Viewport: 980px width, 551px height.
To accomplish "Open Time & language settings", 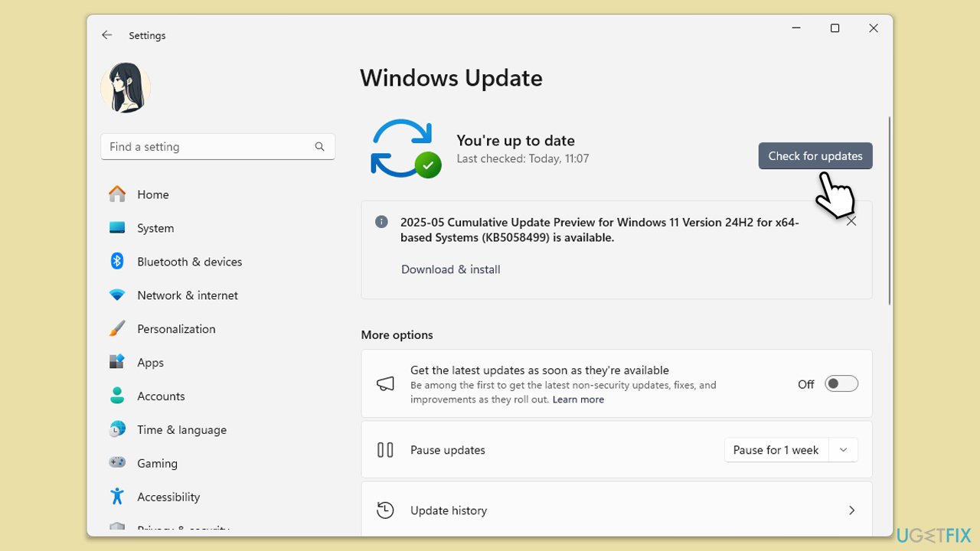I will 181,430.
